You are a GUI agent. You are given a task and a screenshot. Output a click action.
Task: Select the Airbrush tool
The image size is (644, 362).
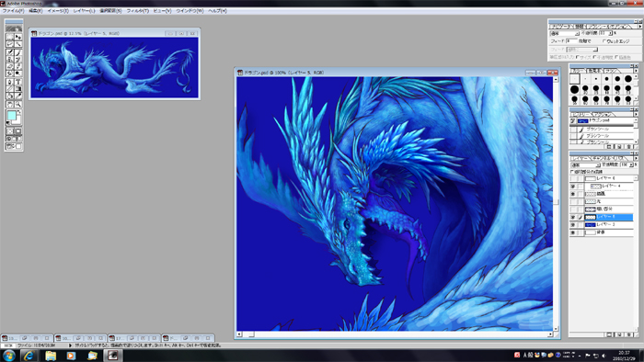10,52
